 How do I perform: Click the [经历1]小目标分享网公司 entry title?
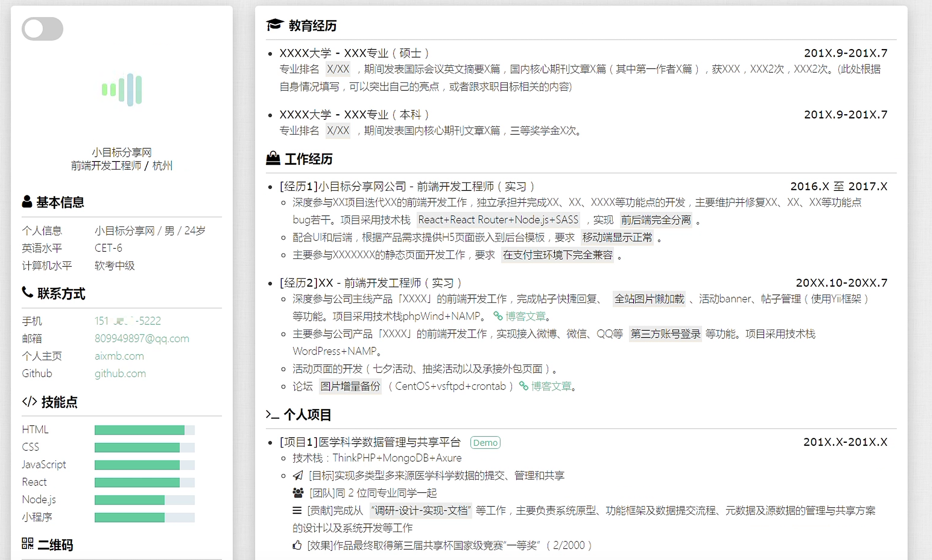pyautogui.click(x=407, y=186)
